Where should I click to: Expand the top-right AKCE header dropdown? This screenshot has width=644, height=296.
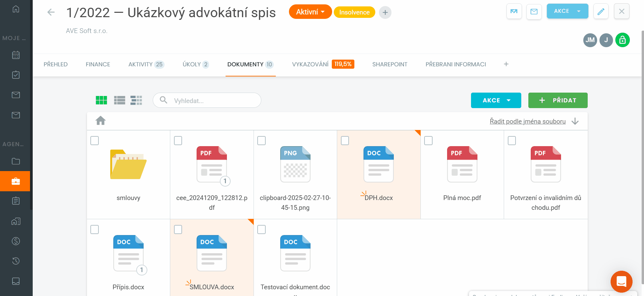[567, 11]
